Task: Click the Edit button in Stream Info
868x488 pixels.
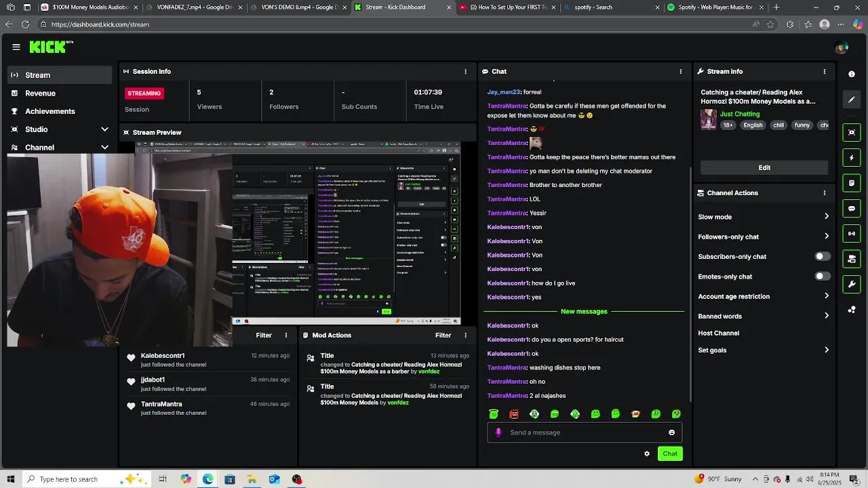Action: point(764,167)
